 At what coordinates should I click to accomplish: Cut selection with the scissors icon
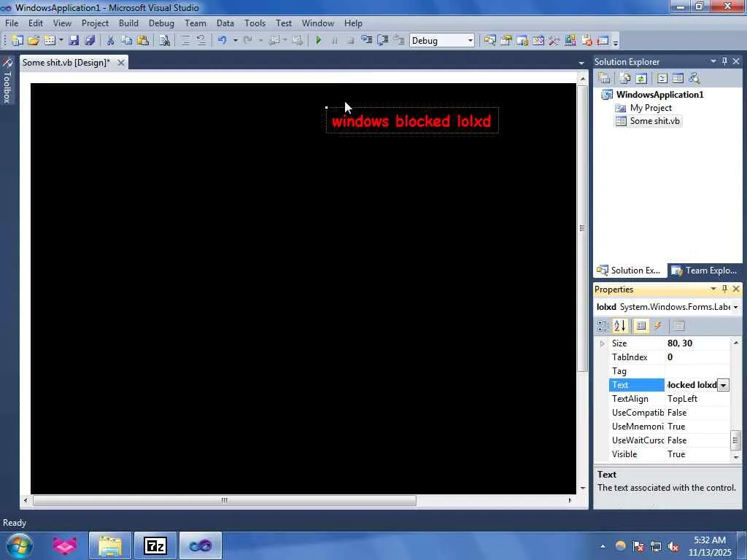pyautogui.click(x=111, y=41)
